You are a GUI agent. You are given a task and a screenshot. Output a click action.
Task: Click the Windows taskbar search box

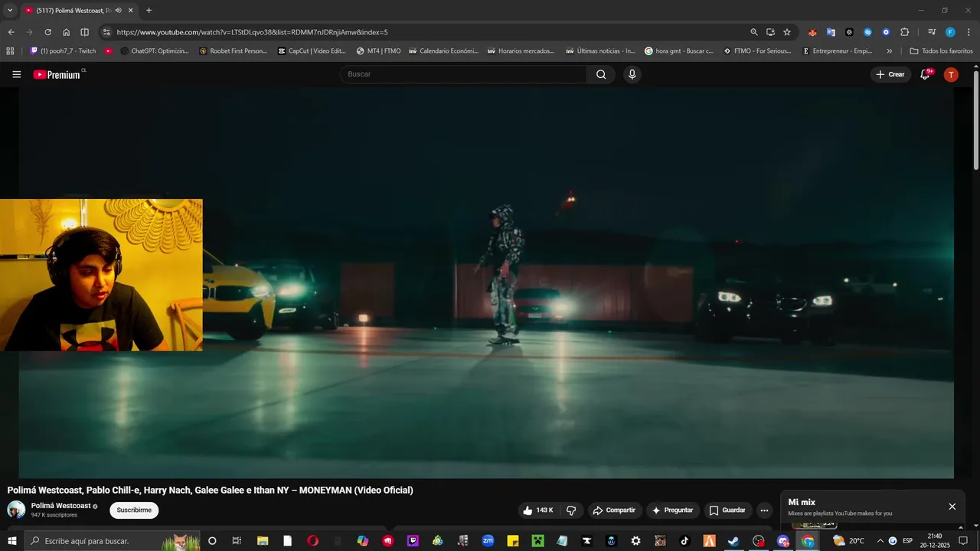[x=113, y=541]
